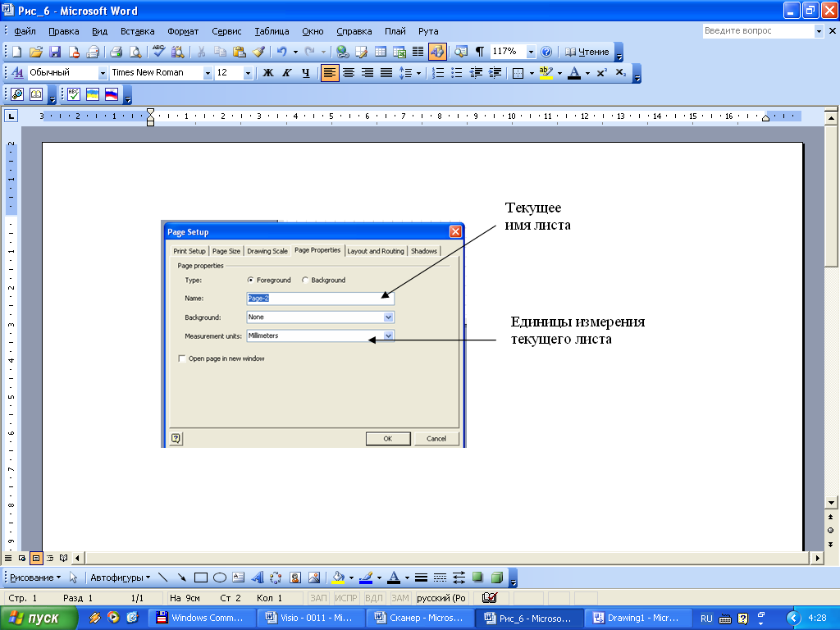Switch to Сканер taskbar window
This screenshot has height=630, width=840.
(421, 619)
